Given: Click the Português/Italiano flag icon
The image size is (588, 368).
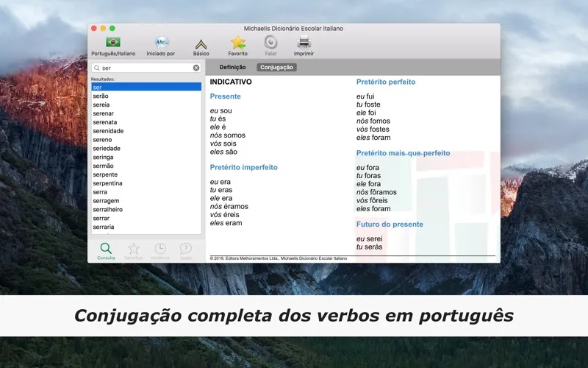Looking at the screenshot, I should [x=113, y=43].
